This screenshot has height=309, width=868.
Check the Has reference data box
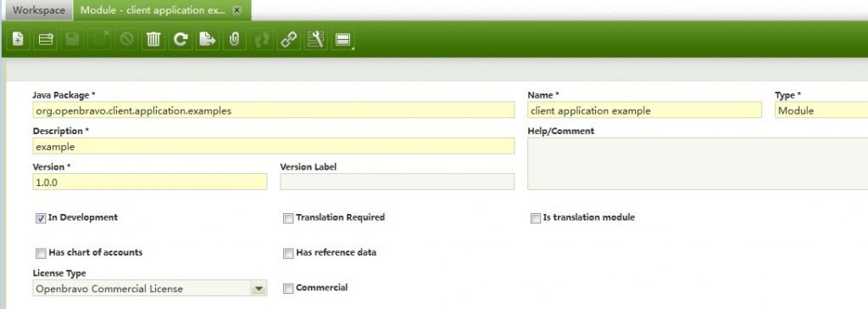(x=288, y=254)
